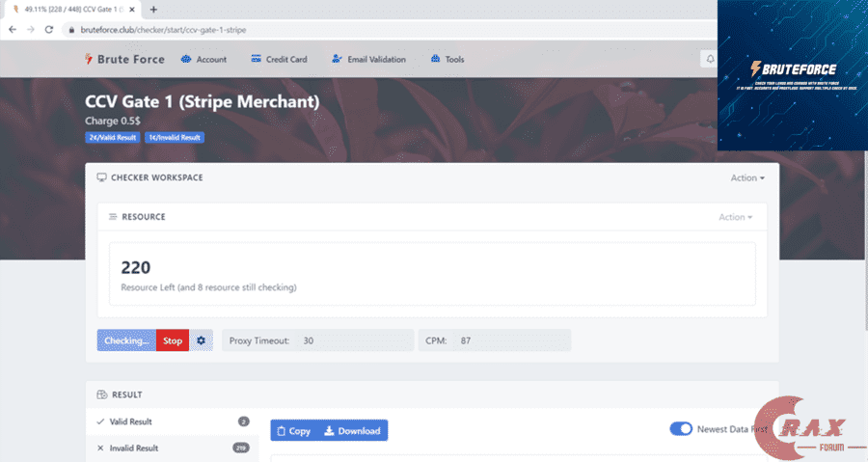Viewport: 868px width, 462px height.
Task: Click the icon beside the Result heading
Action: click(102, 394)
